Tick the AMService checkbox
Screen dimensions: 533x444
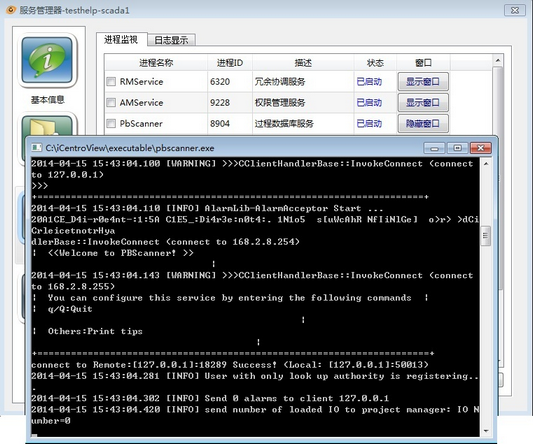click(111, 102)
